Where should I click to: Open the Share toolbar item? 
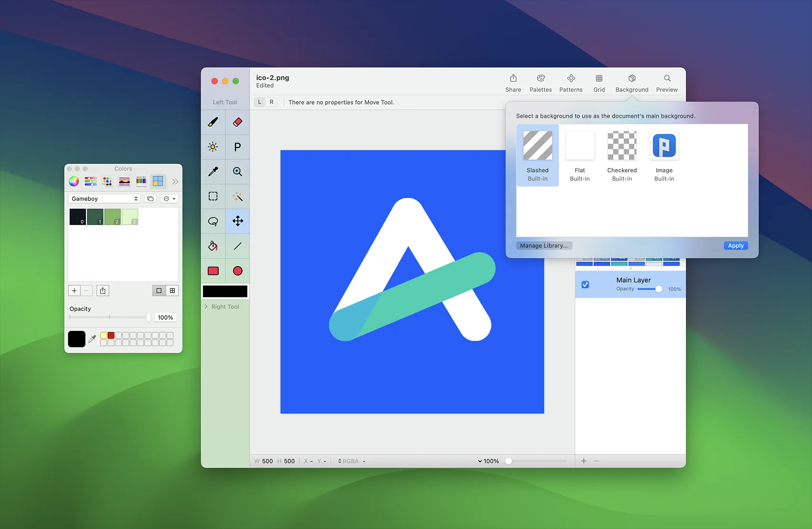(513, 83)
